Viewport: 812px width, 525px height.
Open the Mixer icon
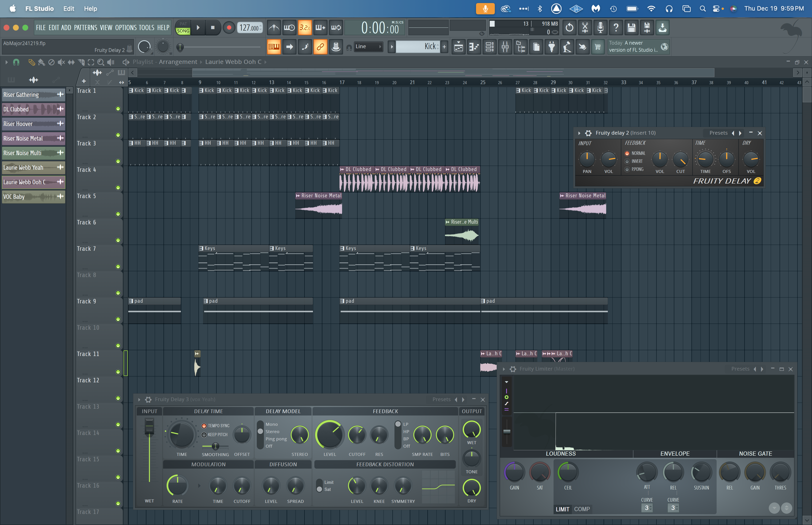click(x=505, y=47)
